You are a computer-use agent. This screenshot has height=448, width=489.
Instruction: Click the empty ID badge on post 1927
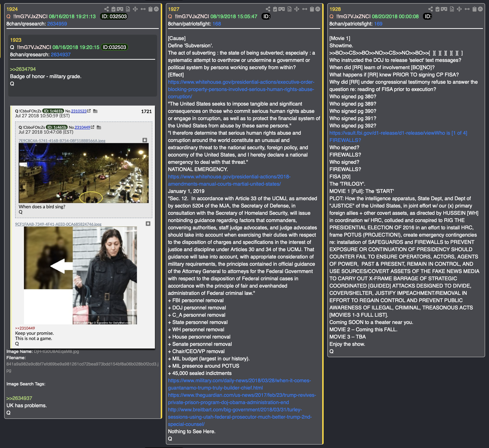click(266, 17)
